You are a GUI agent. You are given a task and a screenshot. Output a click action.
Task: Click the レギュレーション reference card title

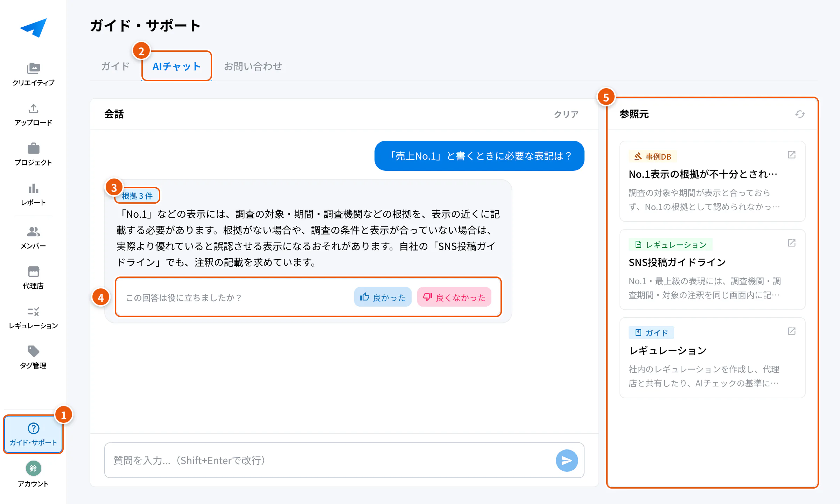click(x=667, y=350)
